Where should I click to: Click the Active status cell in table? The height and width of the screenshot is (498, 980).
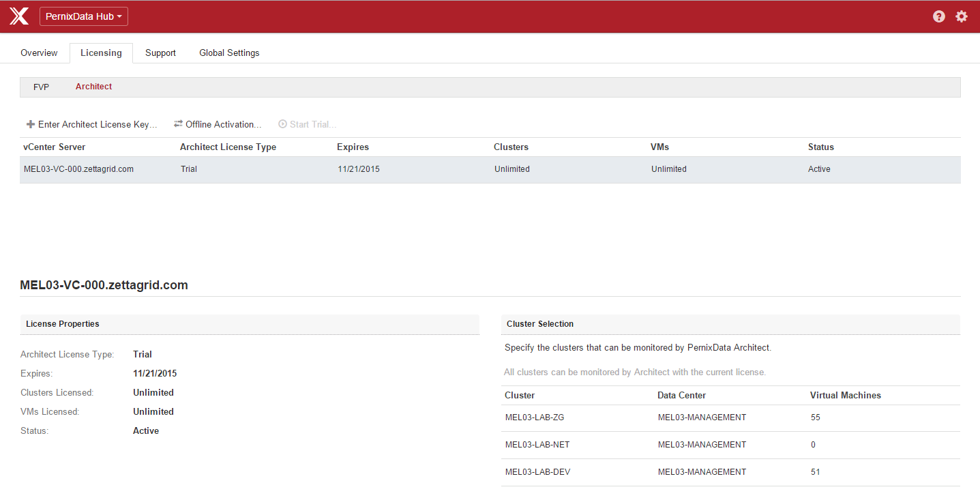coord(819,169)
